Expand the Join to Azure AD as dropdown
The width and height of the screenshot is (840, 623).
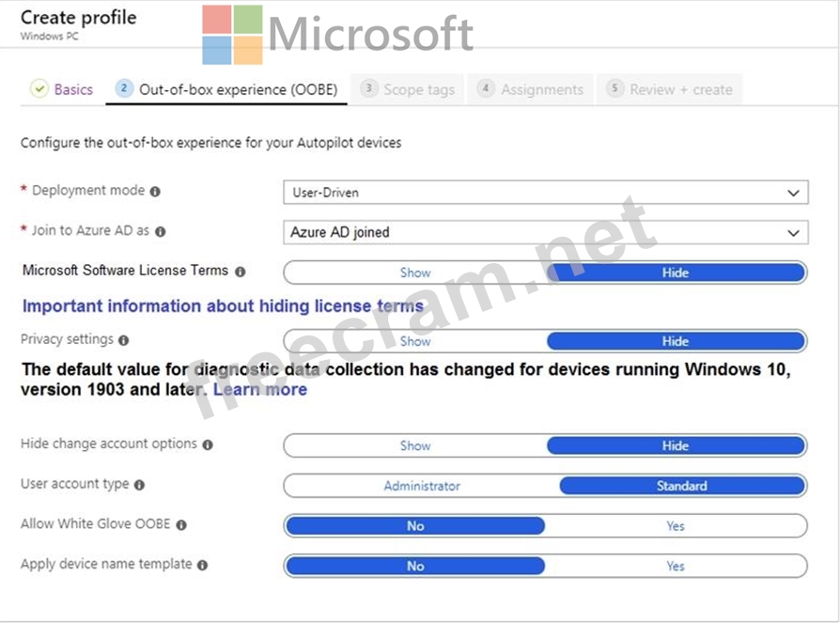[x=545, y=232]
